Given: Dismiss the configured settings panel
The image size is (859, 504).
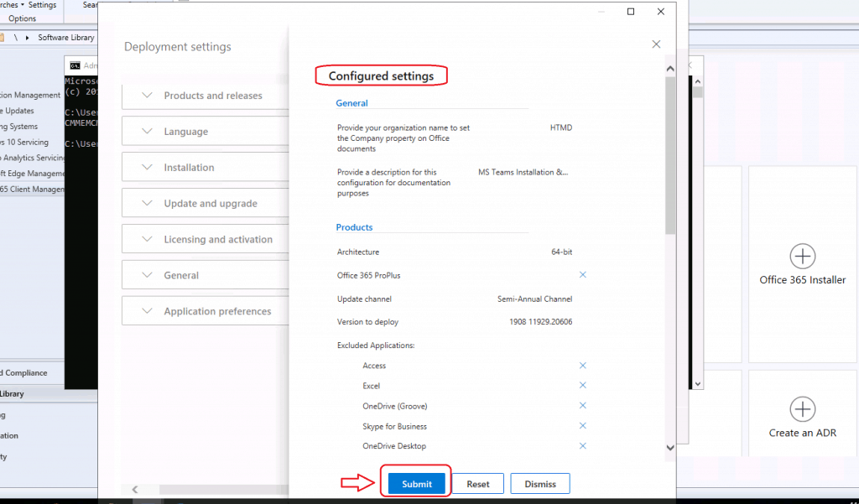Looking at the screenshot, I should pyautogui.click(x=540, y=484).
